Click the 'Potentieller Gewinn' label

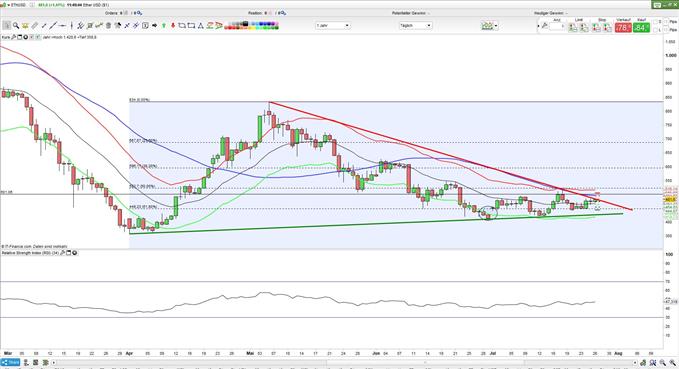click(x=408, y=13)
